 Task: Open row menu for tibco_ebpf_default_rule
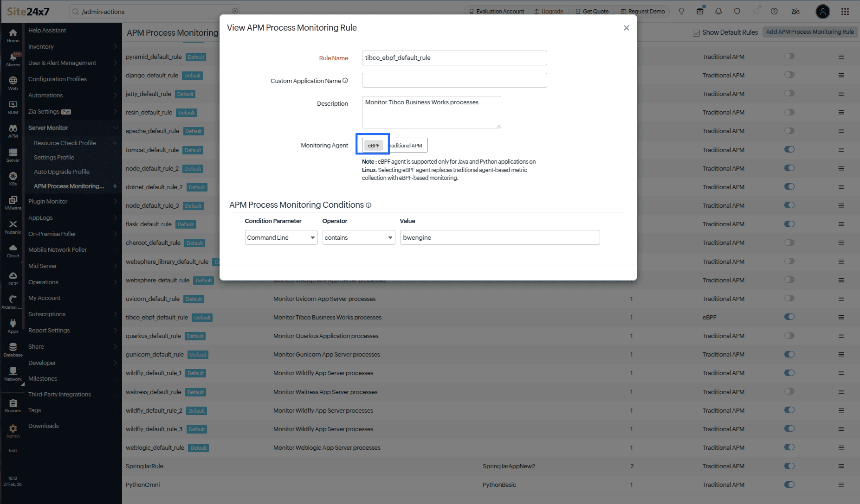[x=841, y=317]
